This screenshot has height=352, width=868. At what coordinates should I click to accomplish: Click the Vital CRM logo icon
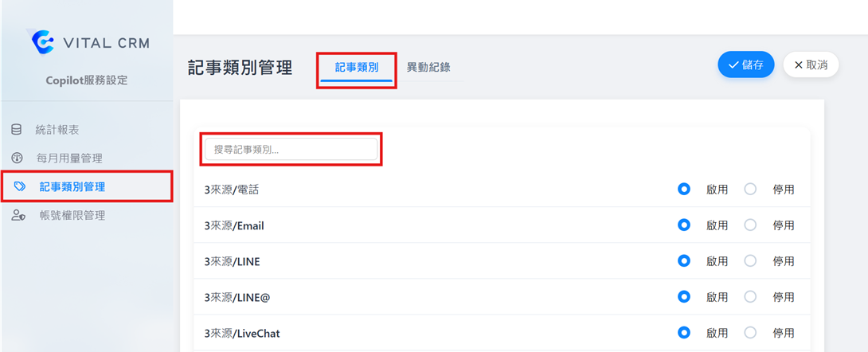point(41,42)
